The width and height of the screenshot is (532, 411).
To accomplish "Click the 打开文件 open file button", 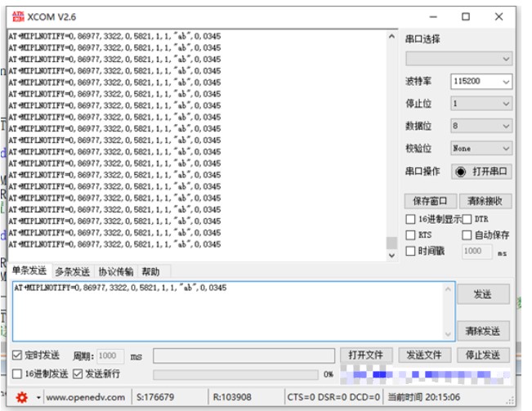I will click(366, 355).
